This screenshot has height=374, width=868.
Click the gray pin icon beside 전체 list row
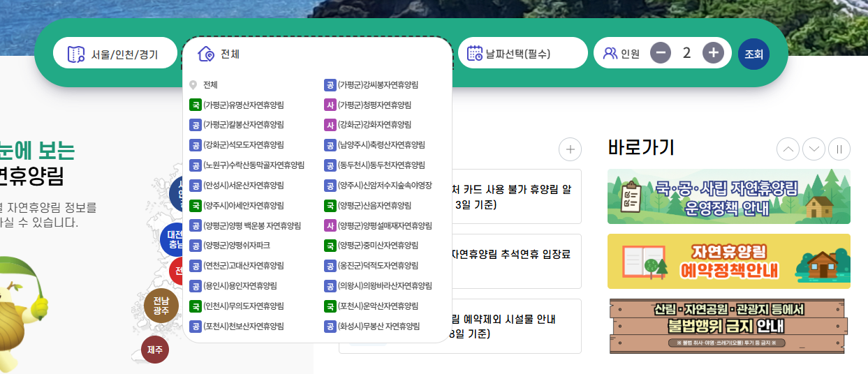tap(193, 85)
